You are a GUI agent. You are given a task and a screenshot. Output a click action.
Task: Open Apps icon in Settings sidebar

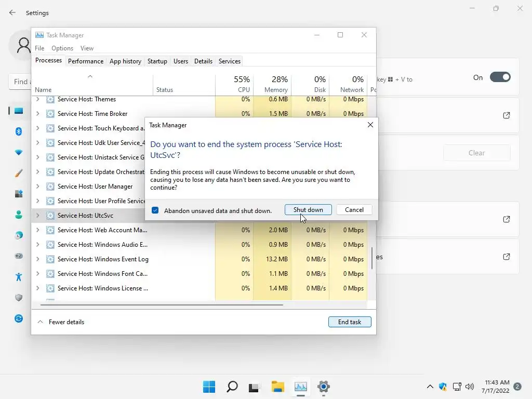click(19, 194)
